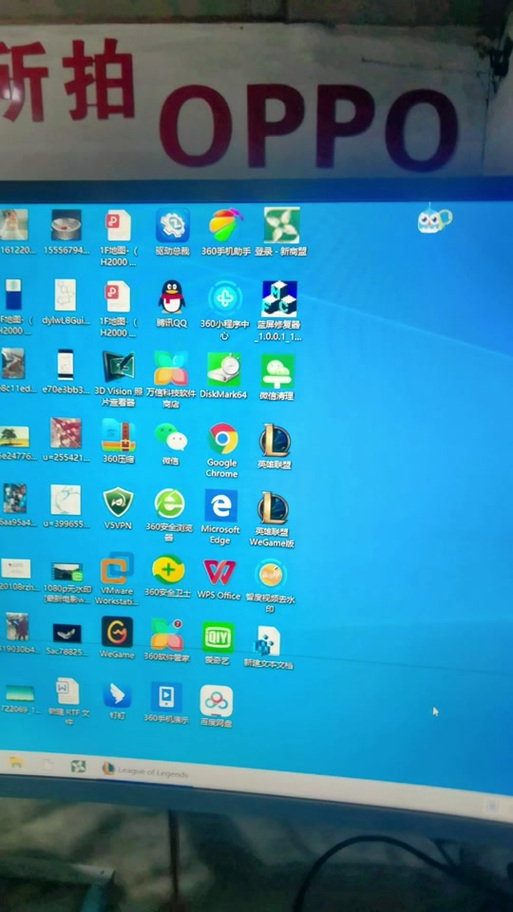
Task: Select the 1080p无水印 video file
Action: 67,580
